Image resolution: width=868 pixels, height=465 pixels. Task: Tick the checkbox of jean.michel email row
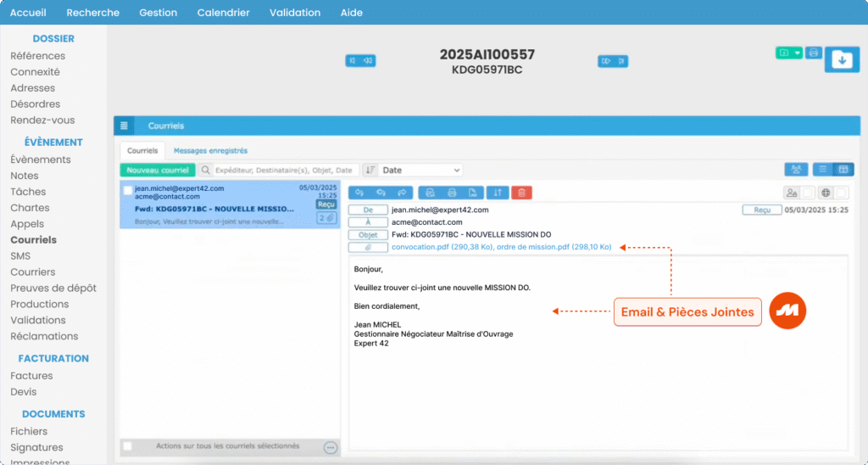pos(128,190)
